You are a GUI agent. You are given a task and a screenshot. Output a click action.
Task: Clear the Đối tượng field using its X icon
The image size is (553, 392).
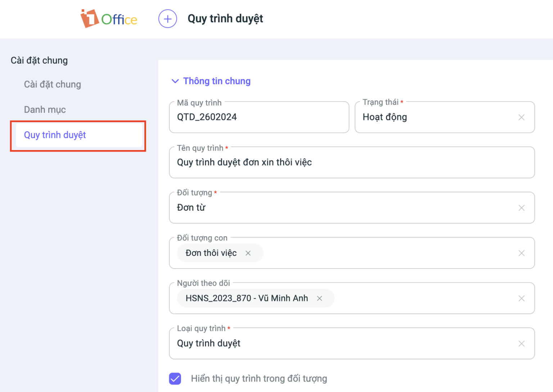[521, 208]
